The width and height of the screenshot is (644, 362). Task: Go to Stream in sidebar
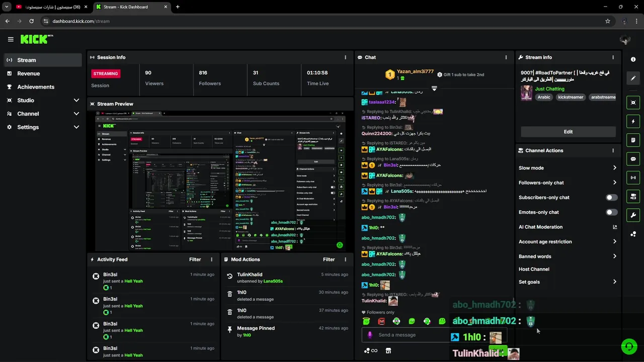(42, 60)
